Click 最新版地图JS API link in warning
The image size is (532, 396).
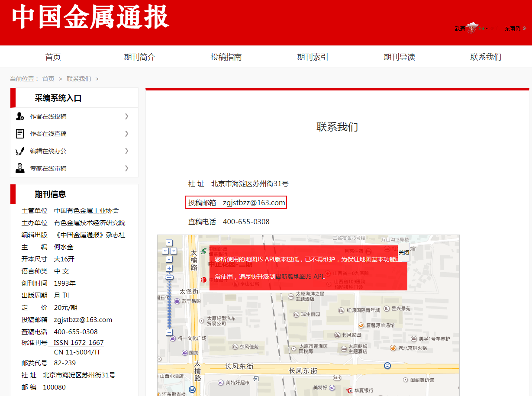(300, 276)
